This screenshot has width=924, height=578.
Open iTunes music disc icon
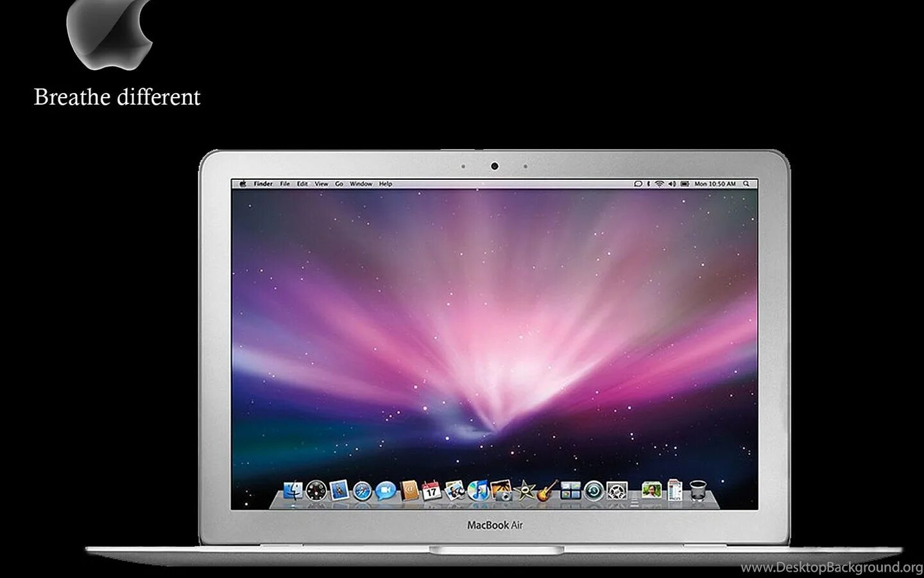click(x=478, y=491)
